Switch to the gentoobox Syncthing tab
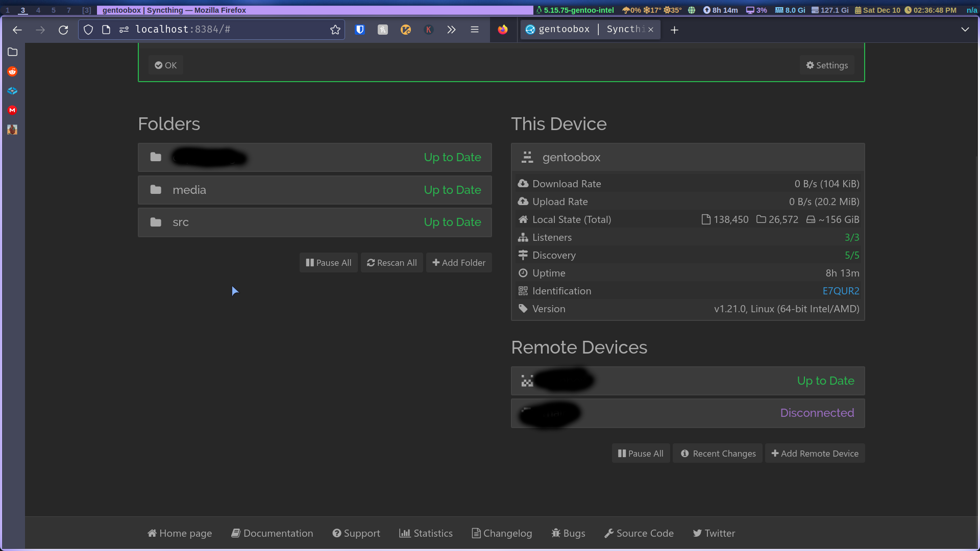Viewport: 980px width, 551px height. point(591,30)
